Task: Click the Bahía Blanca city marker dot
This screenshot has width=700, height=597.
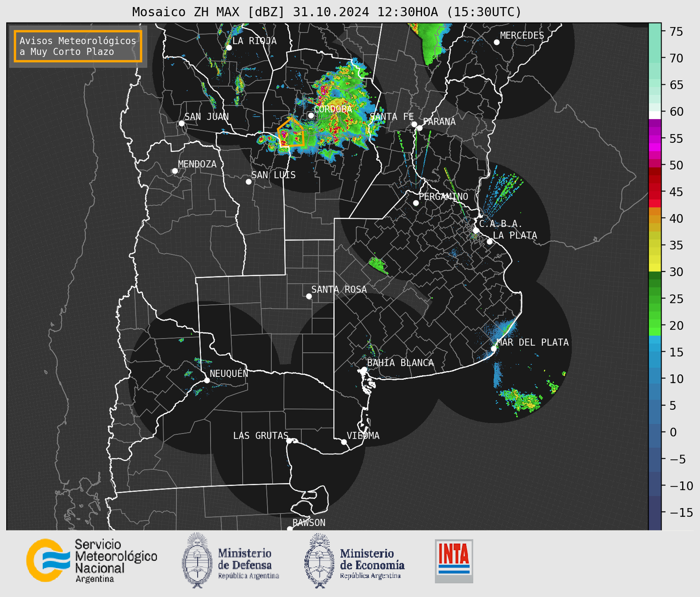Action: [364, 369]
